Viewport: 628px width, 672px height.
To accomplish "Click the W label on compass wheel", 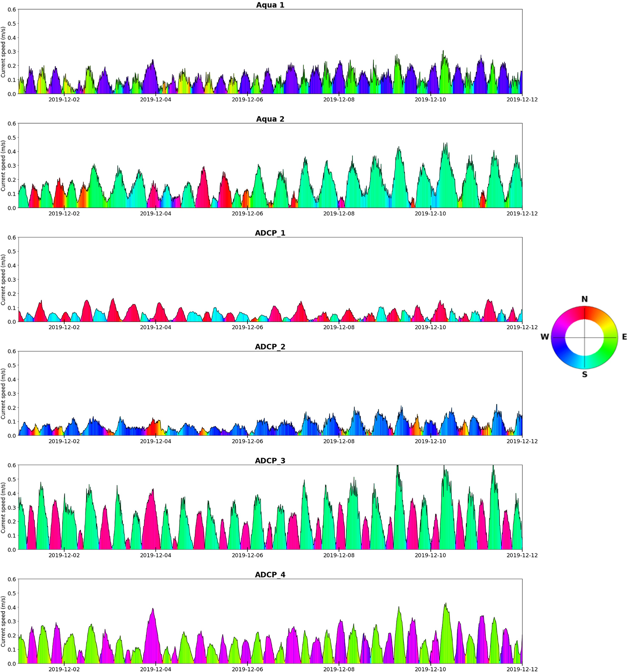I will tap(544, 337).
